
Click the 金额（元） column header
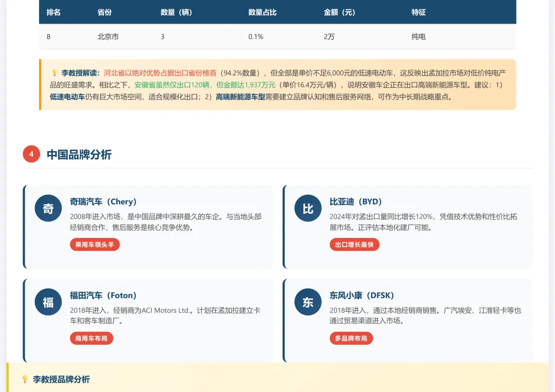(340, 12)
